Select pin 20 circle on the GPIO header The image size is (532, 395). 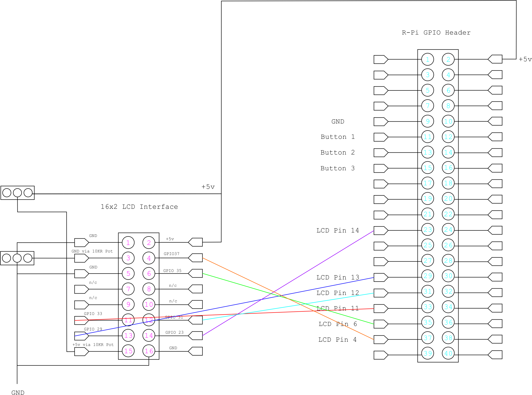point(448,198)
